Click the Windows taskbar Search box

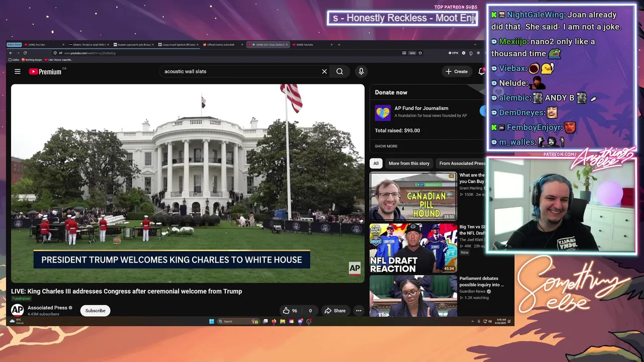click(238, 321)
